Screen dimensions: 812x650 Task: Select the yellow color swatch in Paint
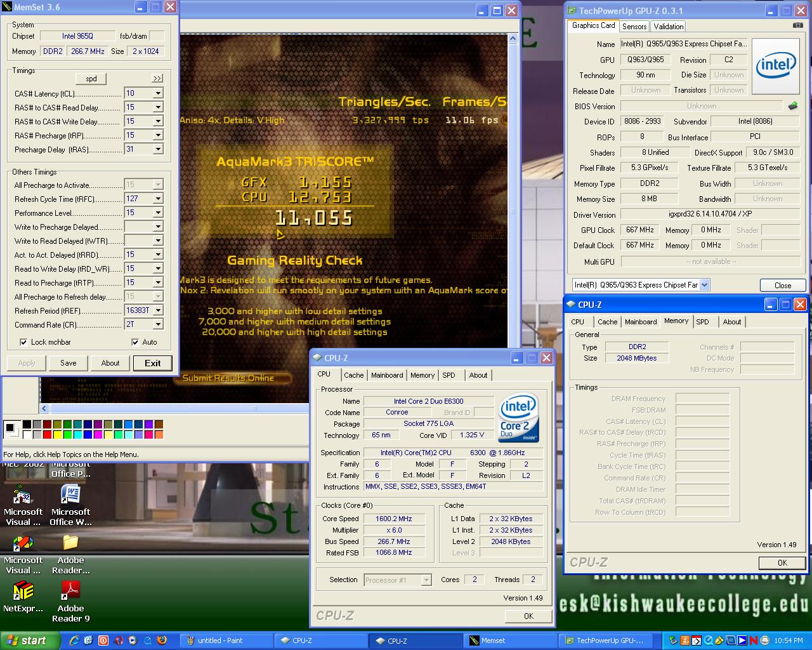point(58,435)
